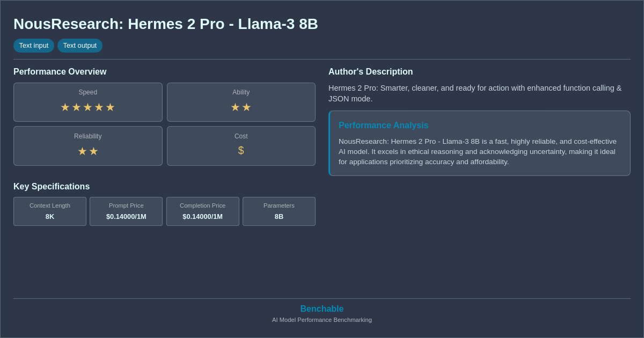Click the Author's Description heading
The image size is (644, 338).
371,72
